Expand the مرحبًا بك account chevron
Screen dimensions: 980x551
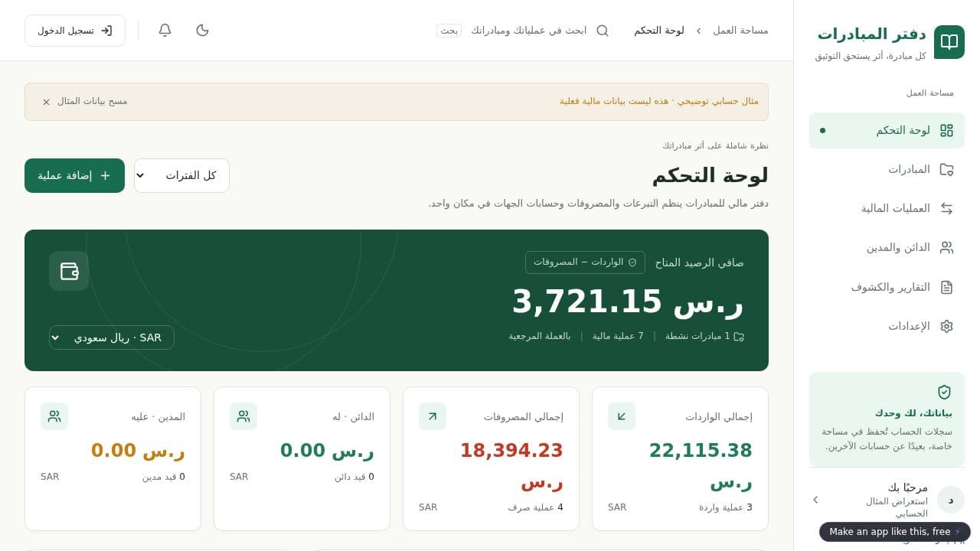point(815,500)
